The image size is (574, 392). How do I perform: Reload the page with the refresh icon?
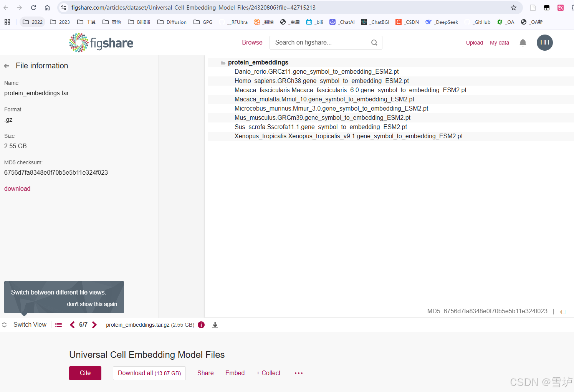click(x=33, y=8)
